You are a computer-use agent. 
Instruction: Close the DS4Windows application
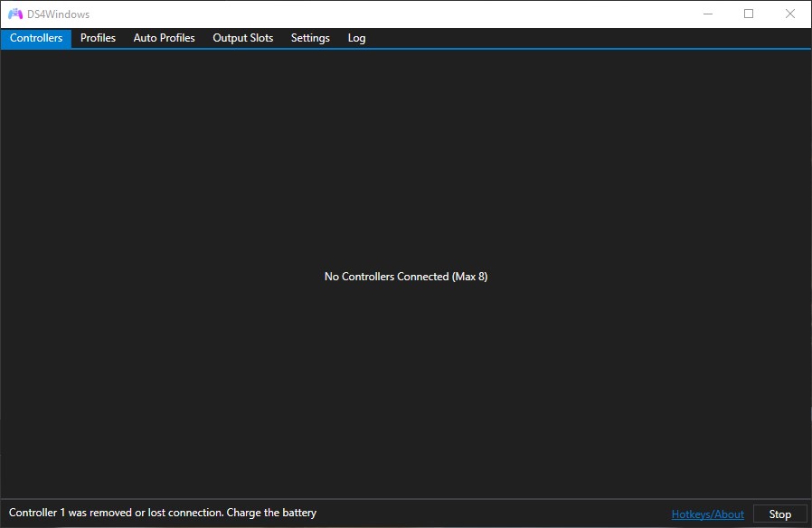click(x=790, y=14)
